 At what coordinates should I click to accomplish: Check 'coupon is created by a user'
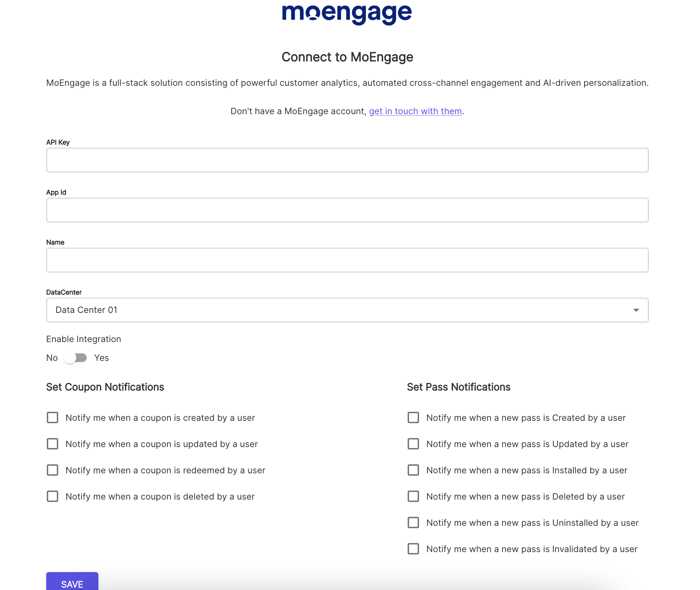coord(52,417)
